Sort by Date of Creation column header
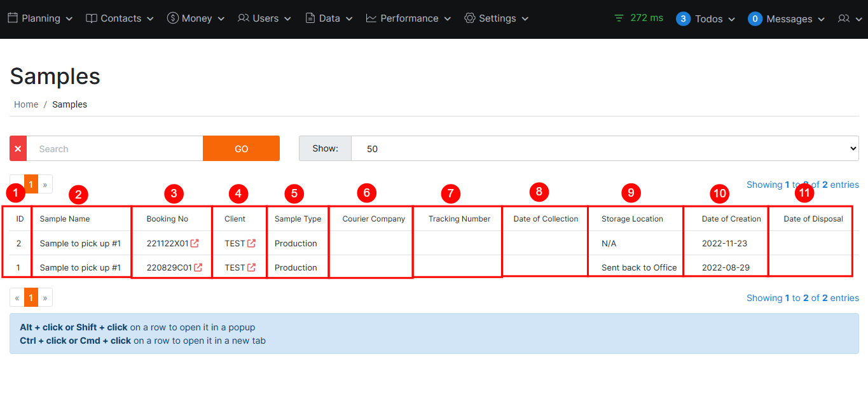Image resolution: width=868 pixels, height=401 pixels. click(731, 219)
